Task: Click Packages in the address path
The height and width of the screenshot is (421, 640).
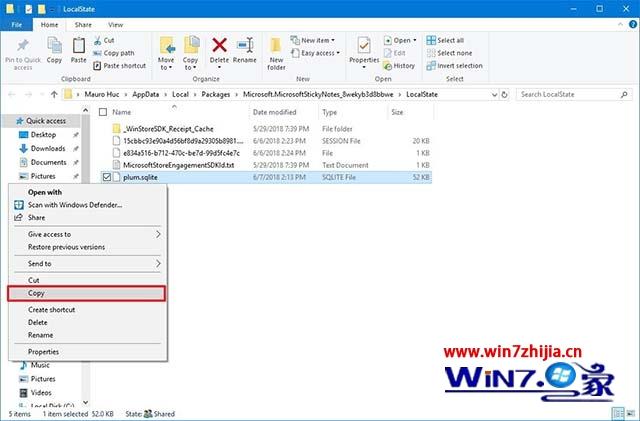Action: tap(216, 95)
